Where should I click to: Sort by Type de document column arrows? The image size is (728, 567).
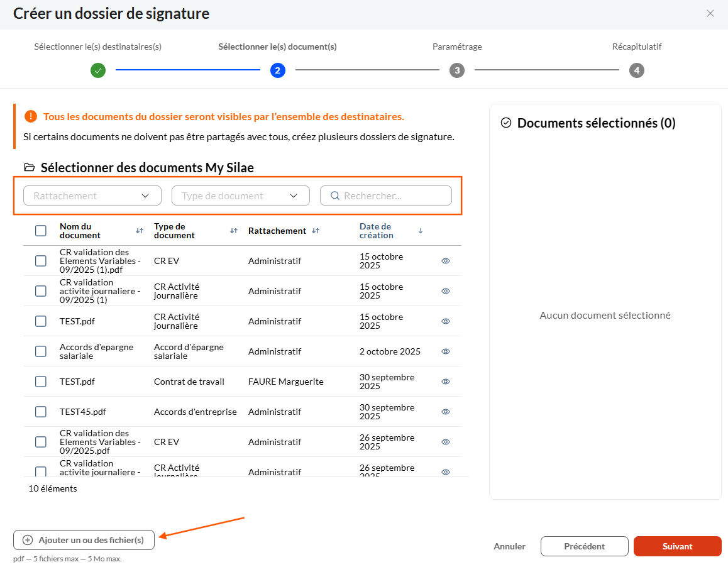coord(234,231)
